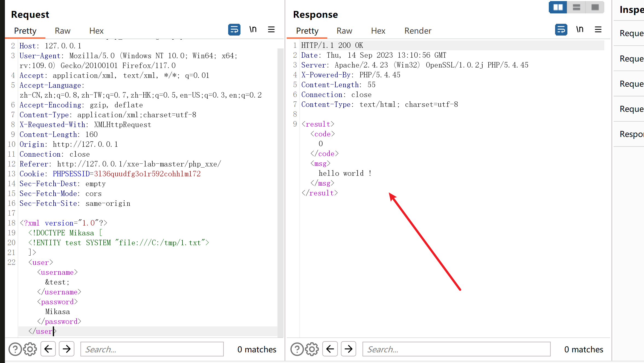Toggle show non-printable characters in Request

click(x=253, y=30)
